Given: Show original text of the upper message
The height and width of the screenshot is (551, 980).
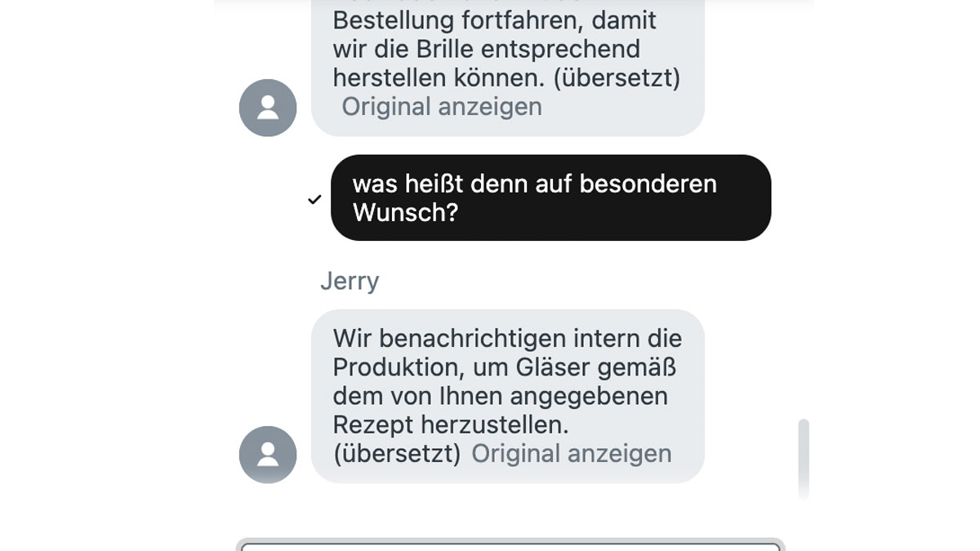Looking at the screenshot, I should click(x=441, y=107).
